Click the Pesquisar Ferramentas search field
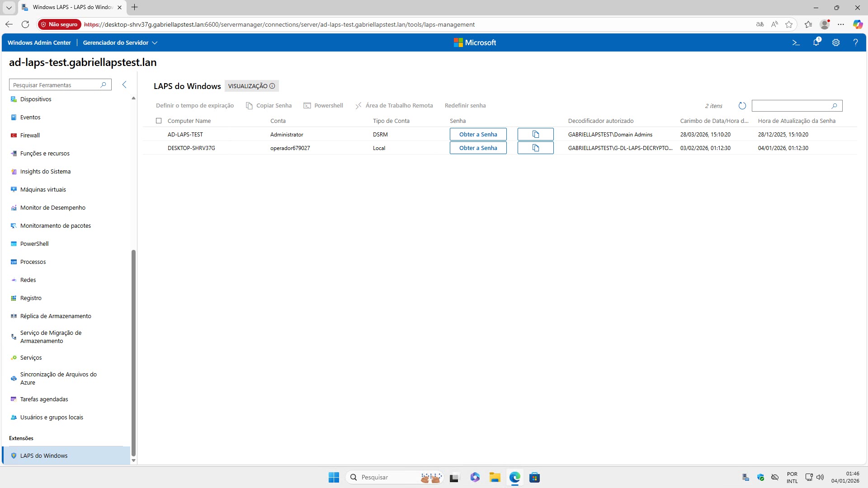The height and width of the screenshot is (488, 868). point(54,85)
